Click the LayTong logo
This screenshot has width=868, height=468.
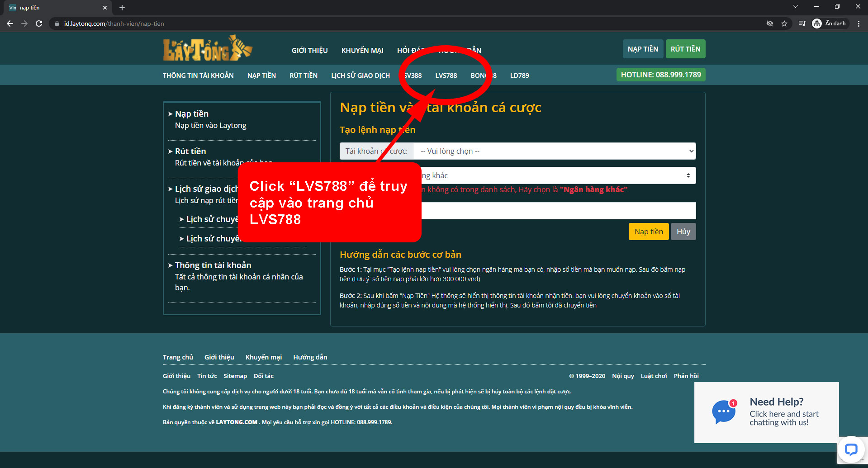(x=208, y=48)
